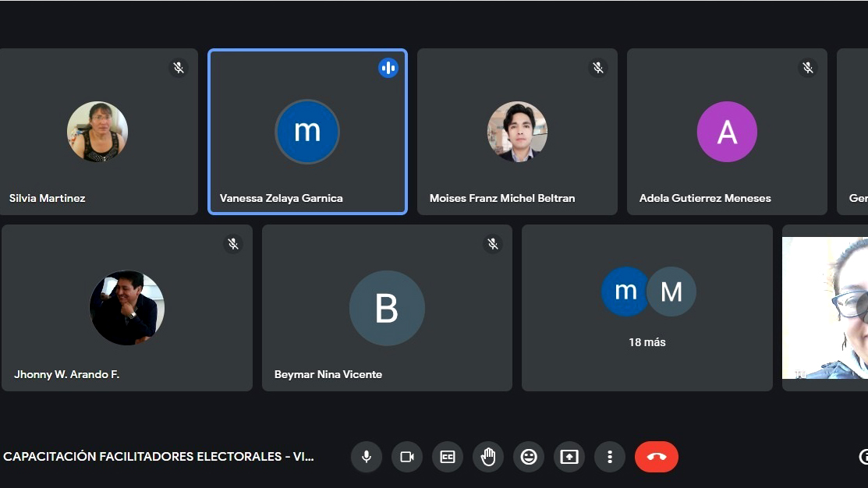
Task: Open the more options menu
Action: [x=609, y=457]
